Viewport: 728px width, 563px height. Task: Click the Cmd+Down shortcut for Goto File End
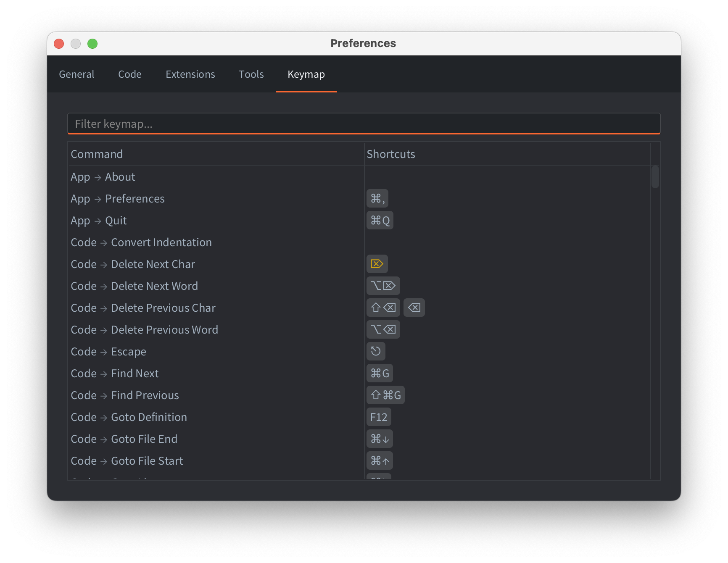[x=380, y=439]
